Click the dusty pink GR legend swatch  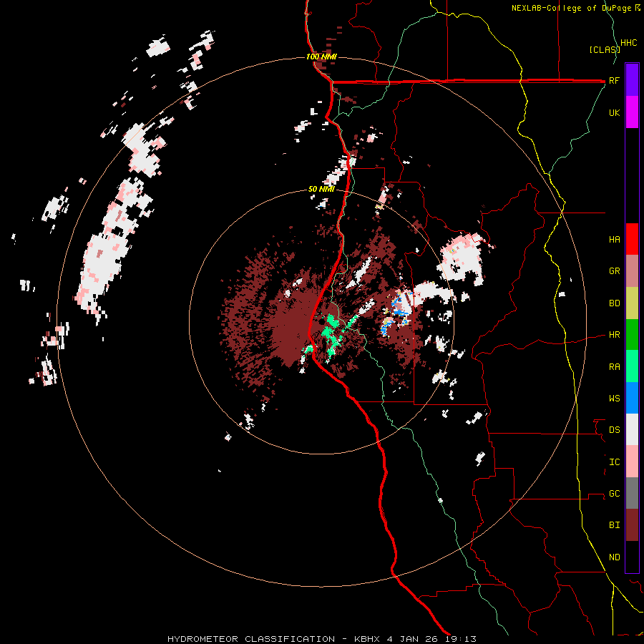click(632, 271)
